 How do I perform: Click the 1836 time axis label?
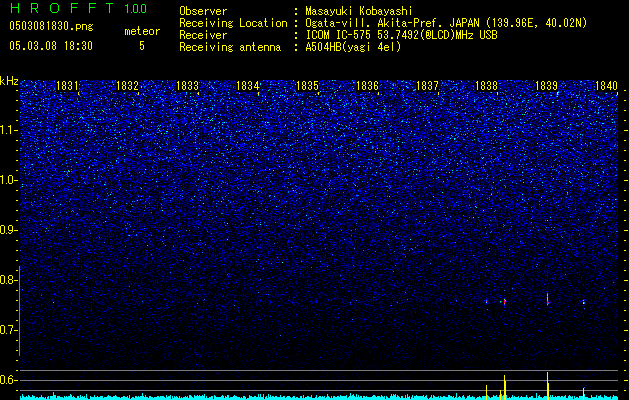click(x=367, y=85)
